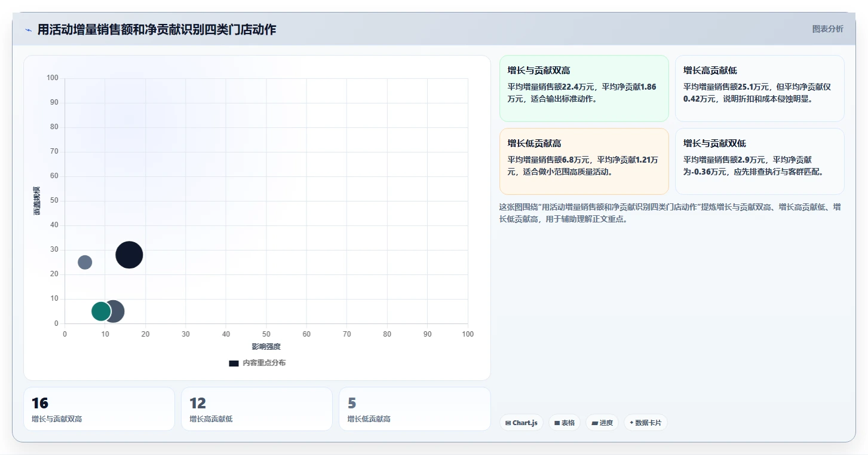Click the Chart.js tag chip
The width and height of the screenshot is (868, 455).
[x=522, y=423]
